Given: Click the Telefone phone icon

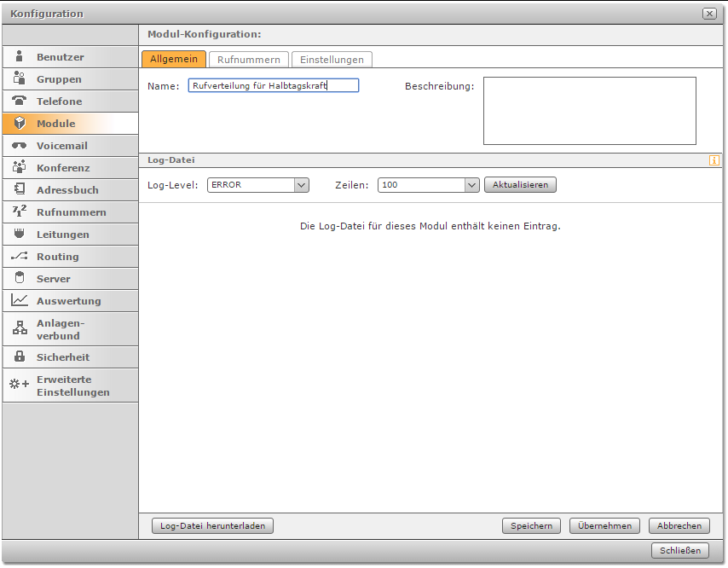Looking at the screenshot, I should 20,101.
